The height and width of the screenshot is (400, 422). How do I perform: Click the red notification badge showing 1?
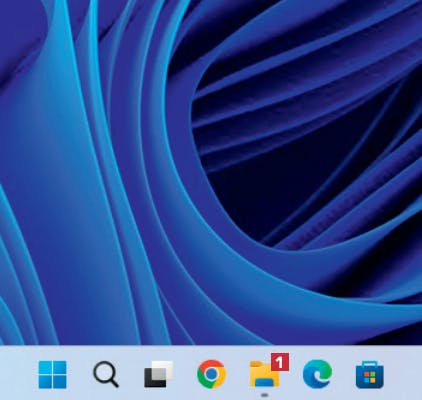tap(280, 362)
